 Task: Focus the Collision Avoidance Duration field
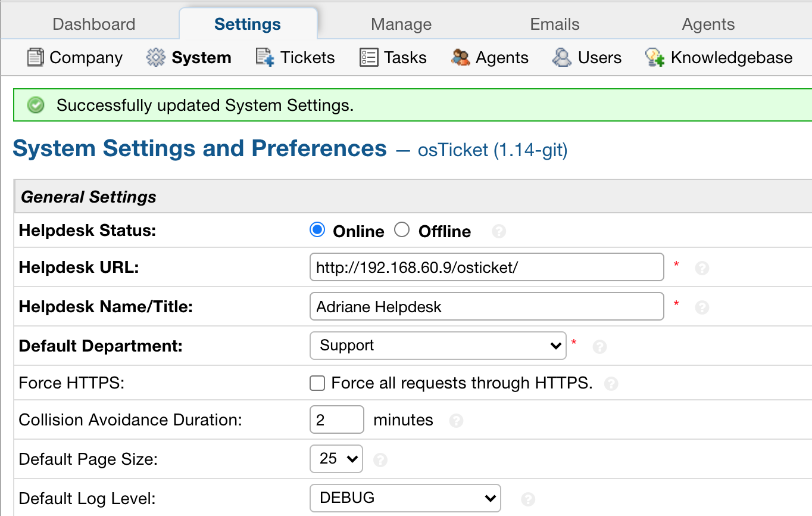point(336,420)
